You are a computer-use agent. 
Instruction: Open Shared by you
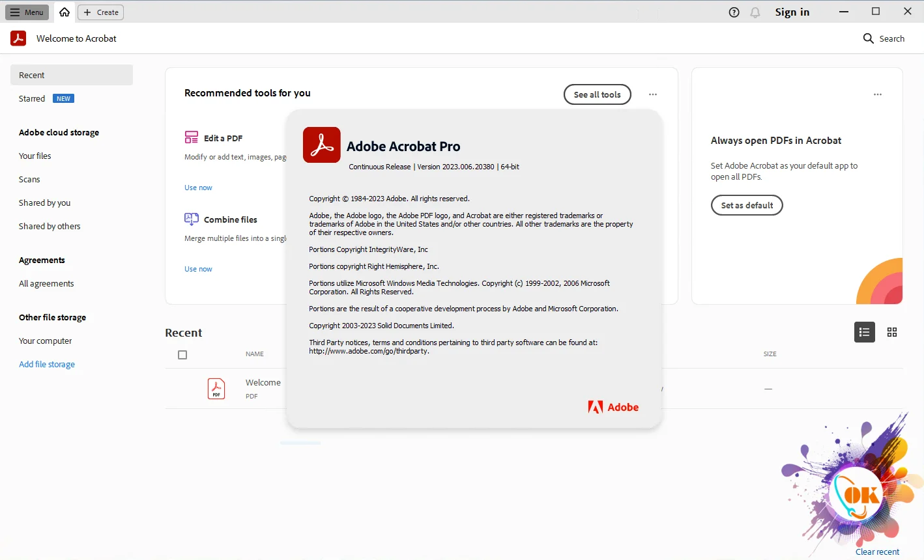44,203
